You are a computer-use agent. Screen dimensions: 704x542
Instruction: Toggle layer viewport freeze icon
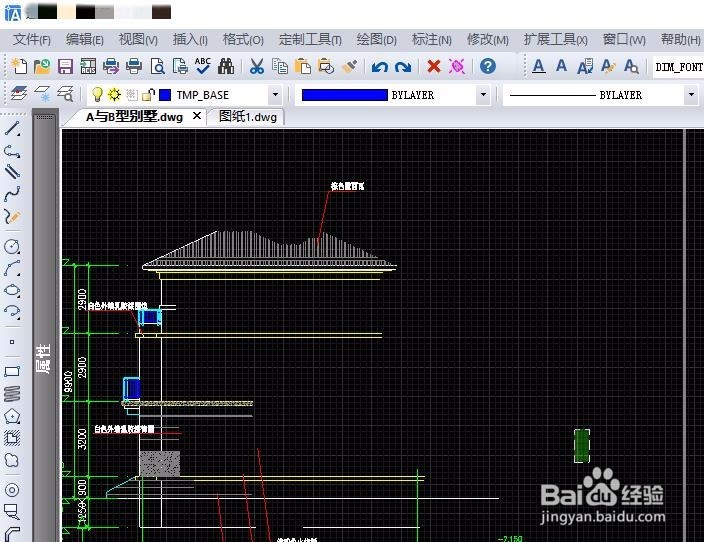(x=131, y=94)
